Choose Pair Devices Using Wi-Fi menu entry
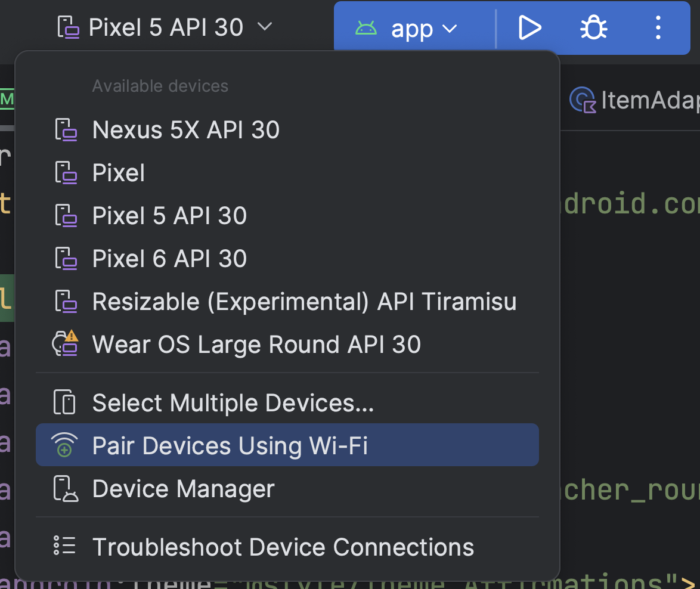Image resolution: width=700 pixels, height=589 pixels. [x=230, y=445]
